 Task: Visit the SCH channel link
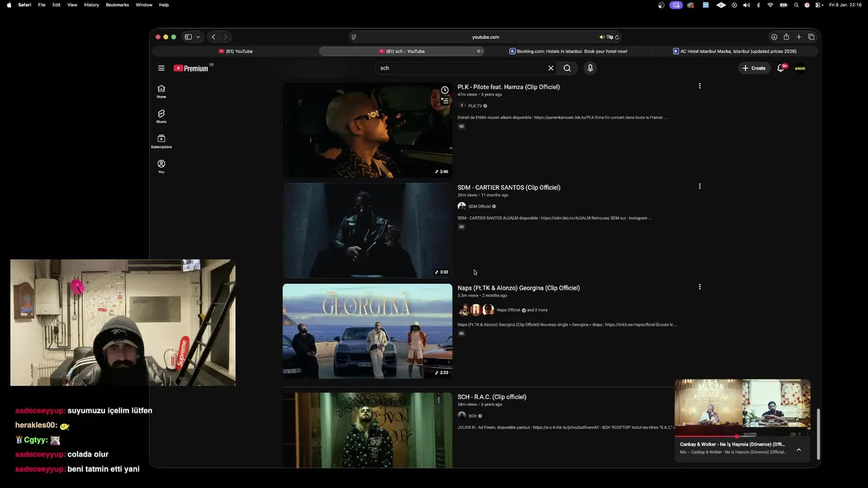click(x=472, y=415)
